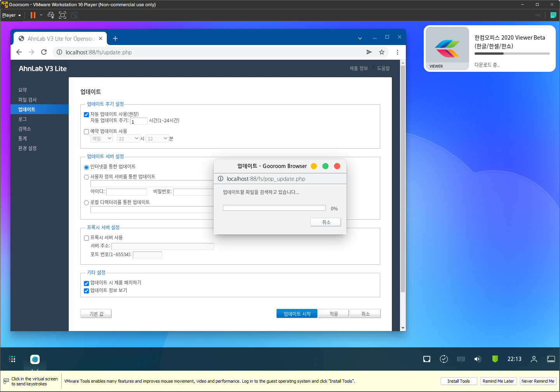Start the update with 업데이트 시작 button
The image size is (560, 392).
pyautogui.click(x=297, y=313)
